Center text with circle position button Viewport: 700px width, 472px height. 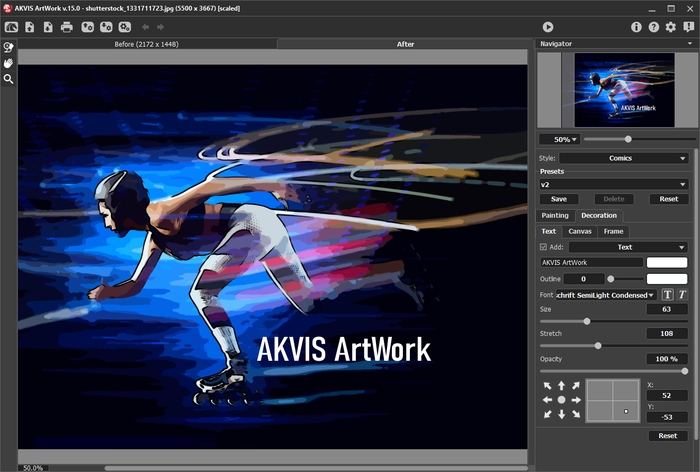point(562,400)
